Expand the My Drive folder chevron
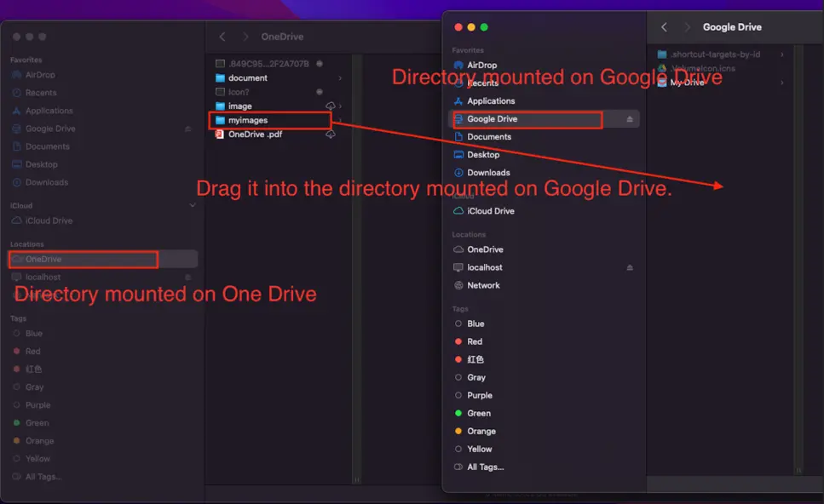 point(782,83)
